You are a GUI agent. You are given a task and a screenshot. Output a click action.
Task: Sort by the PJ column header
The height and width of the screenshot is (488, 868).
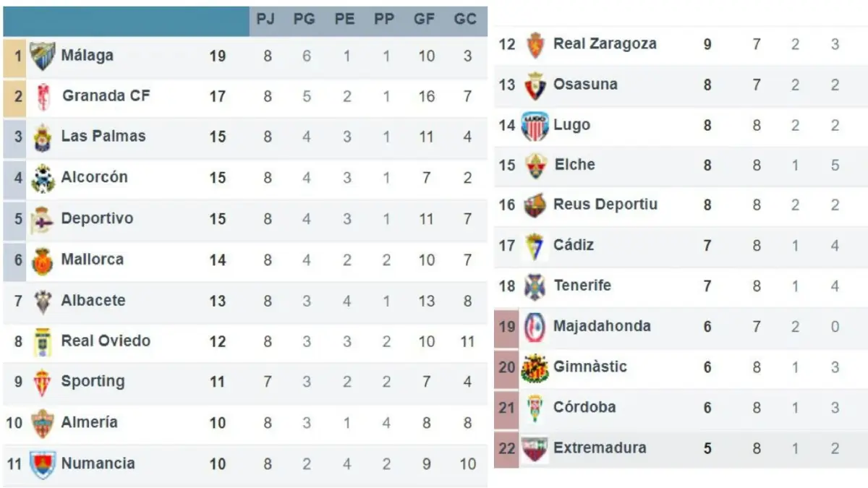(x=266, y=20)
